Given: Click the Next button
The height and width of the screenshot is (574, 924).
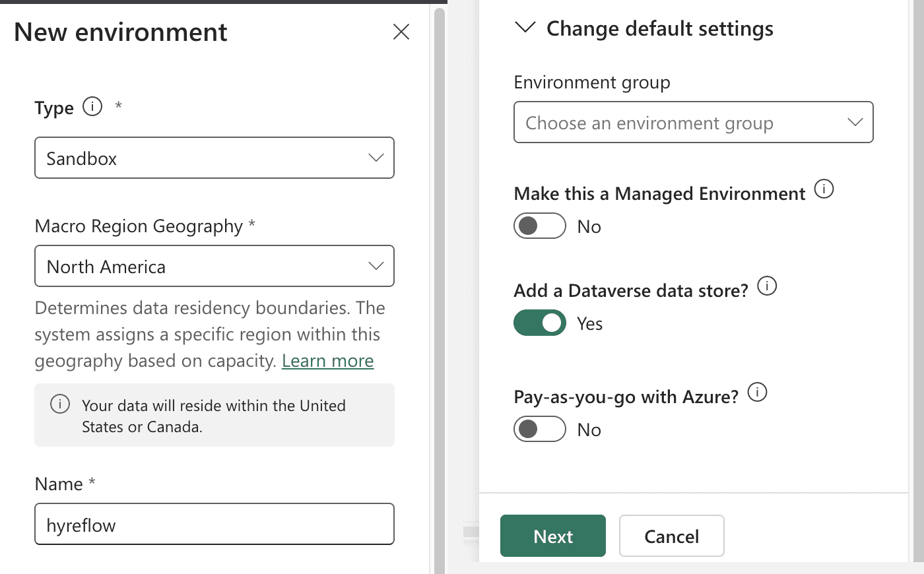Looking at the screenshot, I should (x=553, y=536).
